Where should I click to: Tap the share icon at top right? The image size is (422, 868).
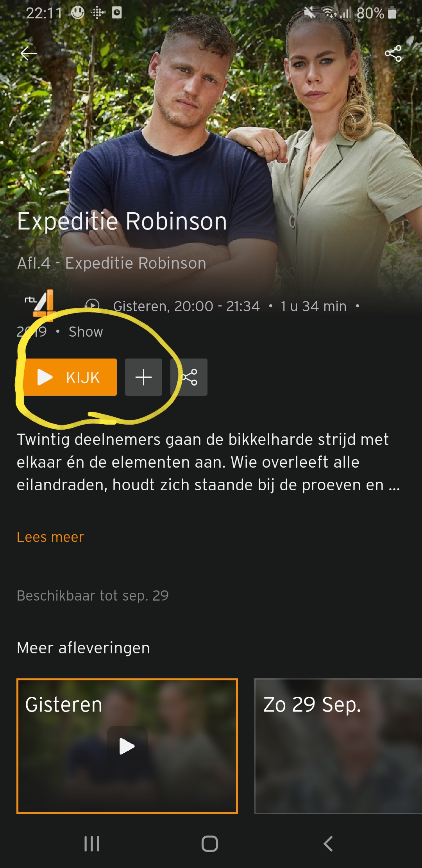click(393, 54)
